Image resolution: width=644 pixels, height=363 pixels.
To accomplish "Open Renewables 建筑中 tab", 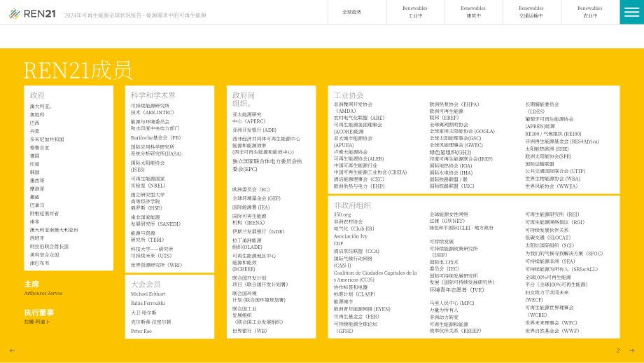I will coord(474,12).
